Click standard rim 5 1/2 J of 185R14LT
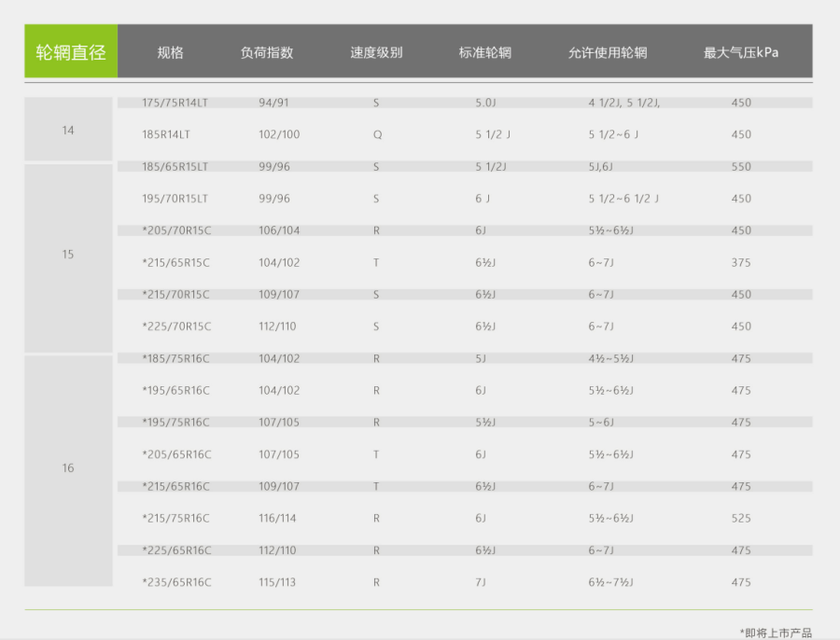 [x=493, y=134]
